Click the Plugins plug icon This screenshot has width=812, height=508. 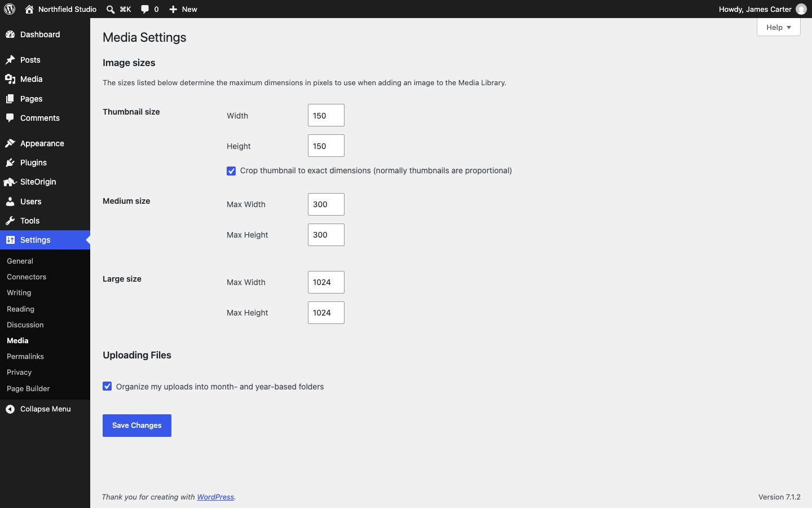point(10,163)
